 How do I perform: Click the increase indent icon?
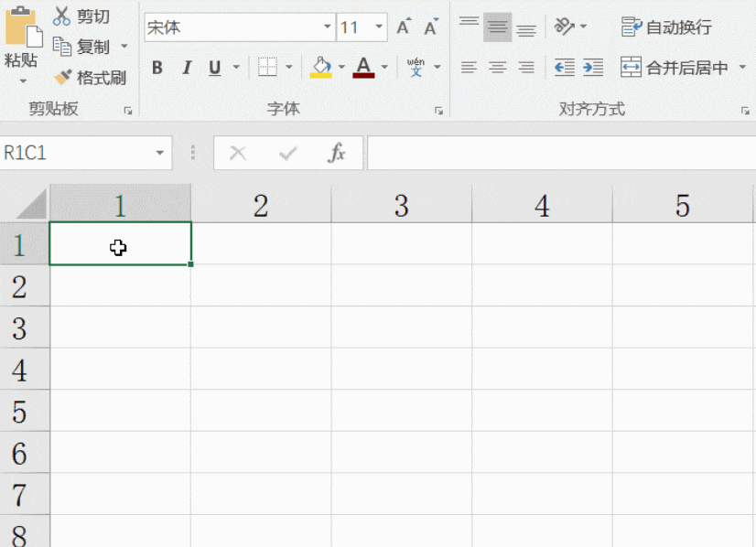point(593,67)
